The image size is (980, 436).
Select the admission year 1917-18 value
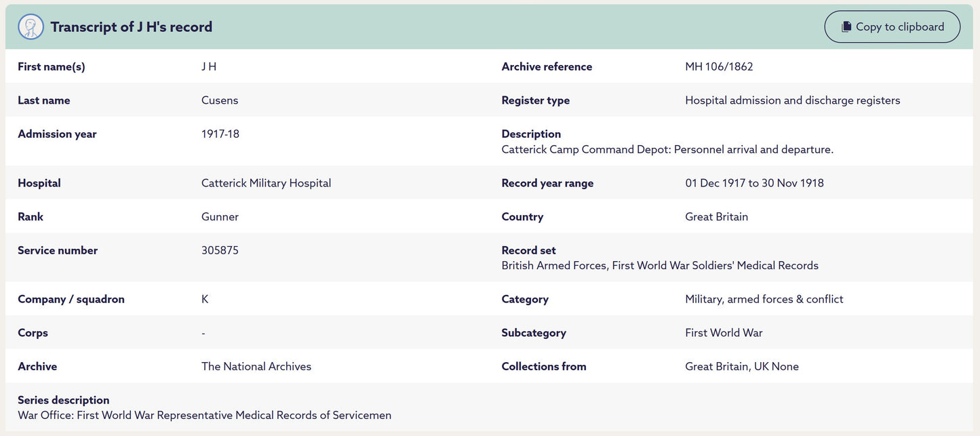click(x=220, y=134)
